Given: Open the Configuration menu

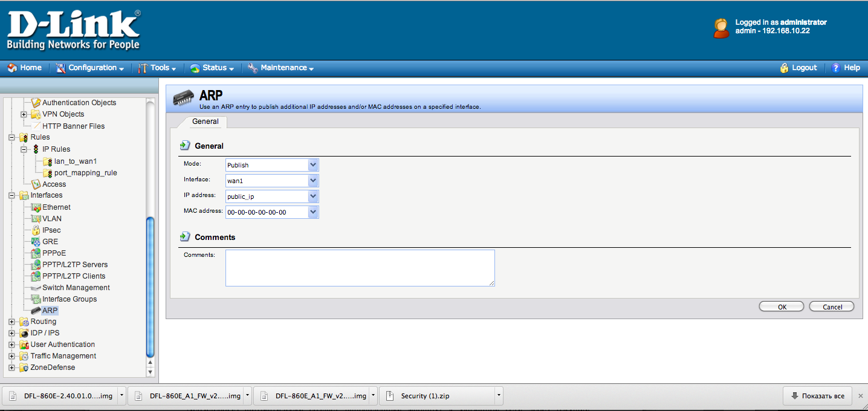Looking at the screenshot, I should coord(90,68).
